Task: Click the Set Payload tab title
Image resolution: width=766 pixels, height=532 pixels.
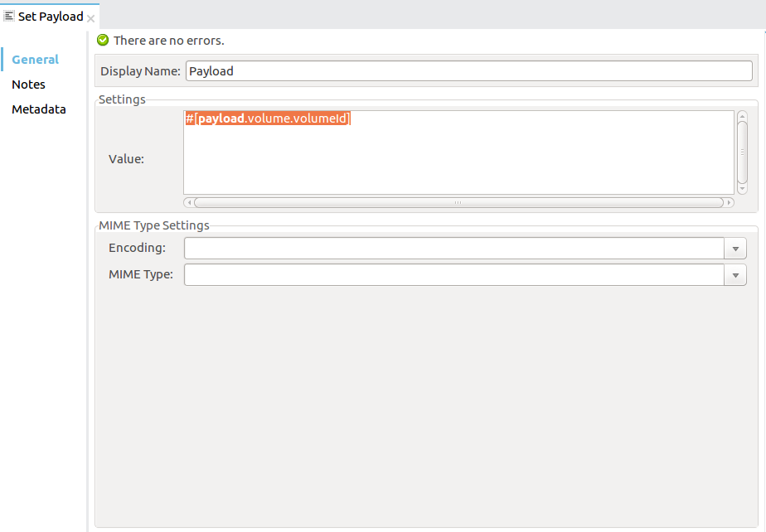Action: (x=51, y=17)
